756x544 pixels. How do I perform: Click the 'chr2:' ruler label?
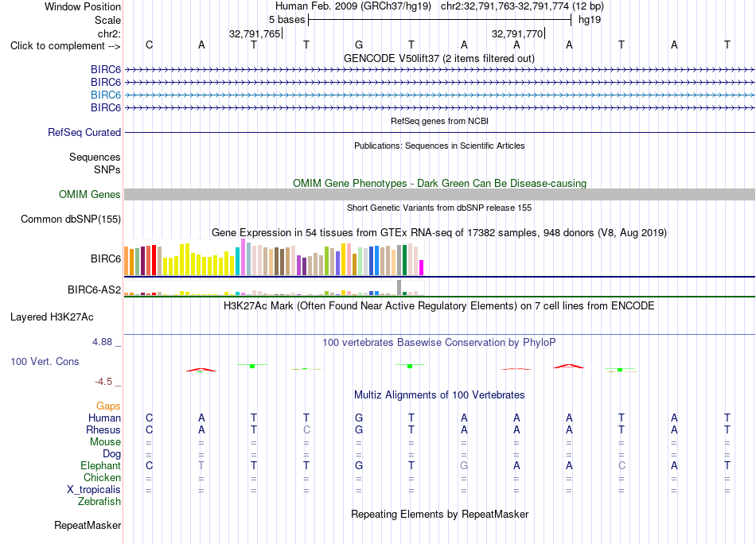(109, 33)
